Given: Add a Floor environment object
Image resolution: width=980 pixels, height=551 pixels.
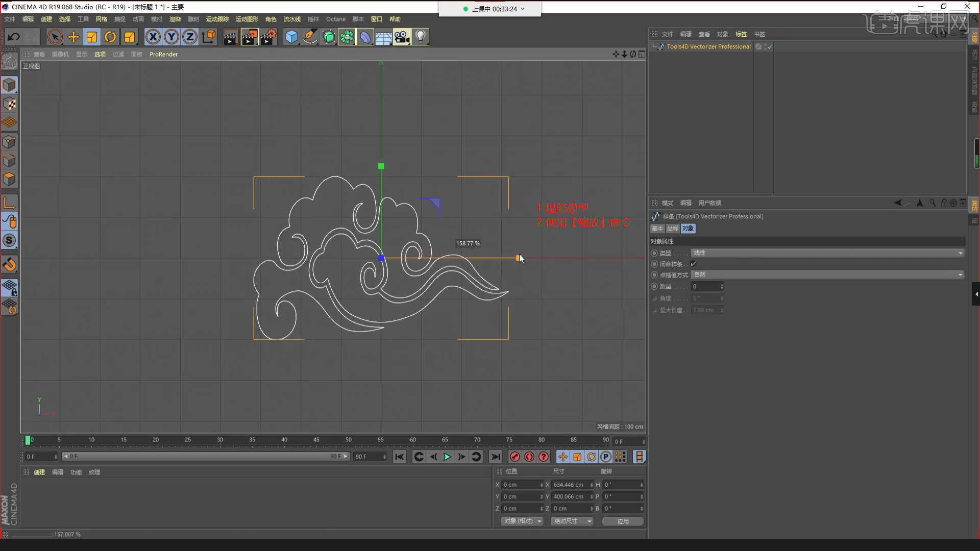Looking at the screenshot, I should pos(384,37).
